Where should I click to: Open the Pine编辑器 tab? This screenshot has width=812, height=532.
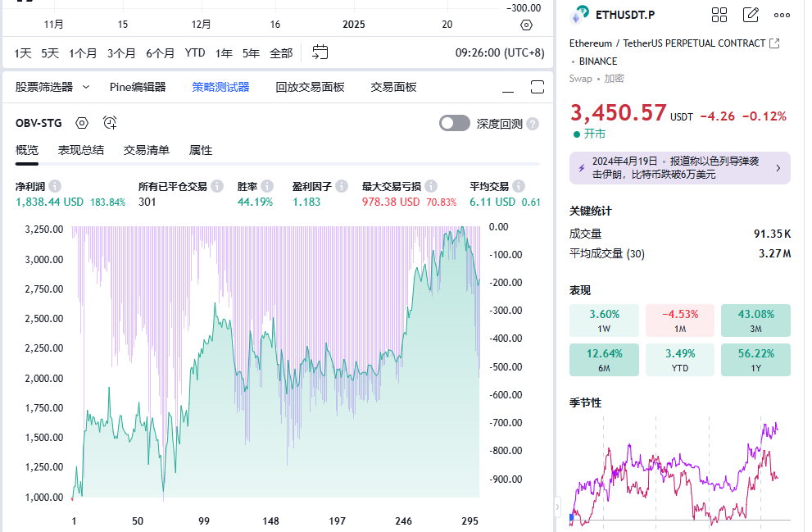coord(138,87)
